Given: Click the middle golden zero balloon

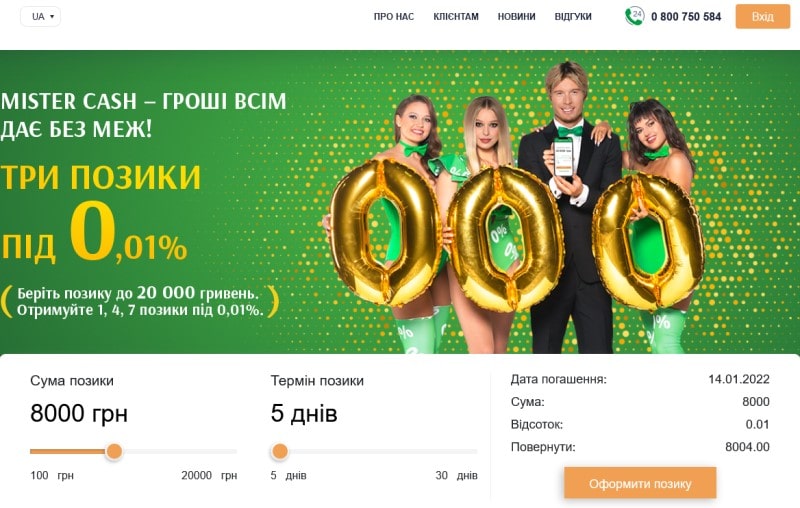Looking at the screenshot, I should tap(504, 239).
